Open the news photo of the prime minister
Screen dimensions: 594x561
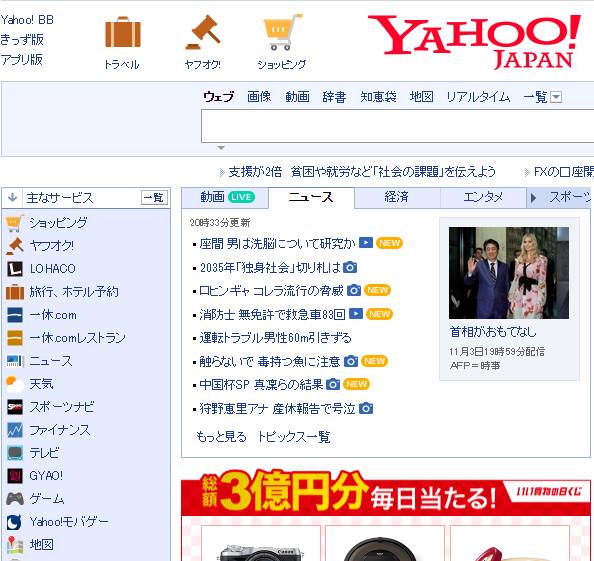tap(509, 273)
